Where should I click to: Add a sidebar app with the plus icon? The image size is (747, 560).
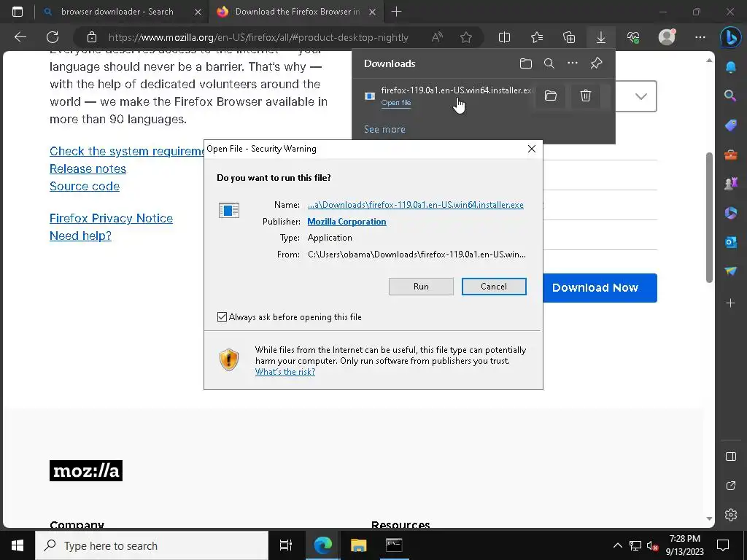[730, 303]
